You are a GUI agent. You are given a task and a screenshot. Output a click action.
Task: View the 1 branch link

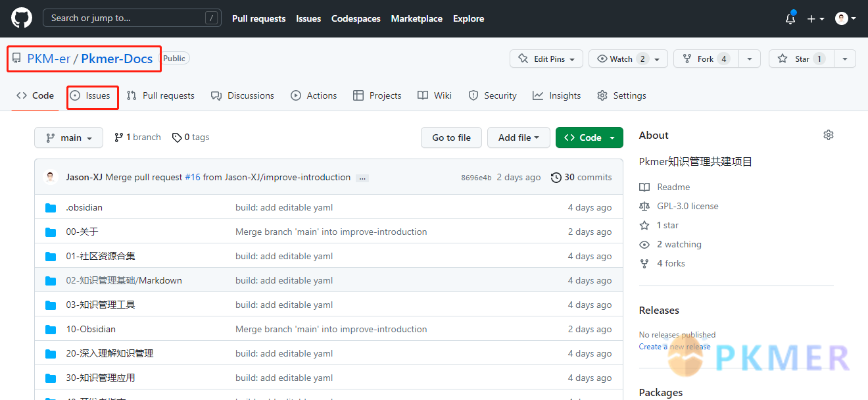137,137
